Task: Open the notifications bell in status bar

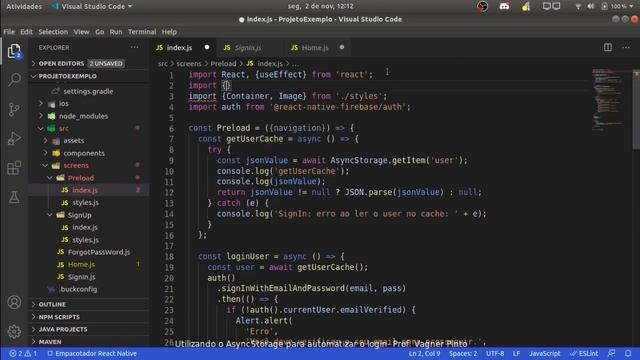Action: pyautogui.click(x=628, y=353)
